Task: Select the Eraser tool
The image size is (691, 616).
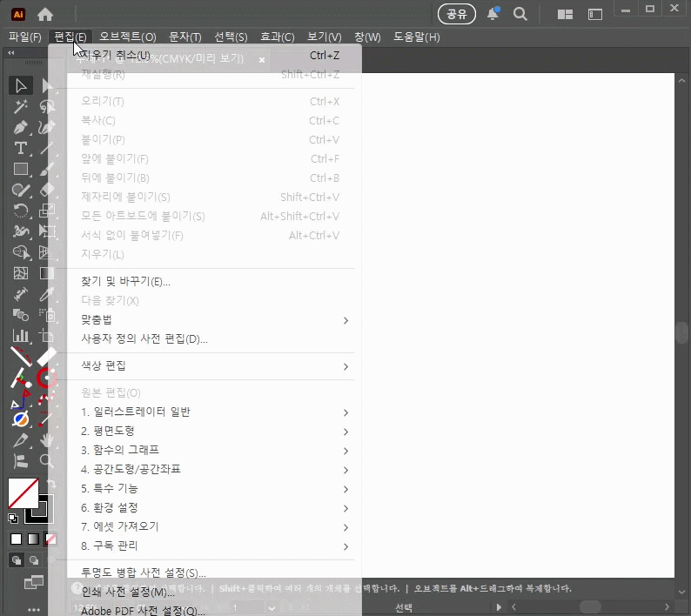Action: tap(46, 190)
